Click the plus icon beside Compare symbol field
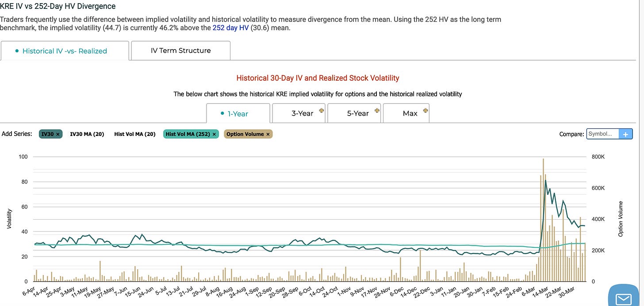Image resolution: width=644 pixels, height=306 pixels. tap(625, 134)
